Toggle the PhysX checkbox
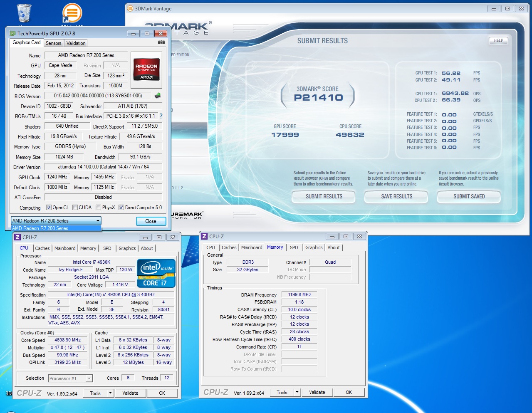 tap(99, 208)
